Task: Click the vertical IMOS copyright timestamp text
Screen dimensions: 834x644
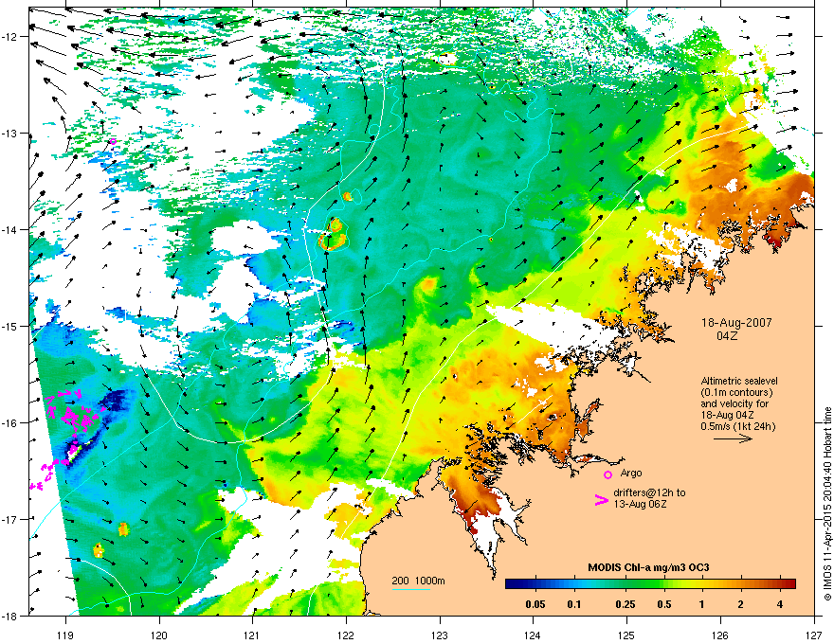Action: (x=827, y=504)
